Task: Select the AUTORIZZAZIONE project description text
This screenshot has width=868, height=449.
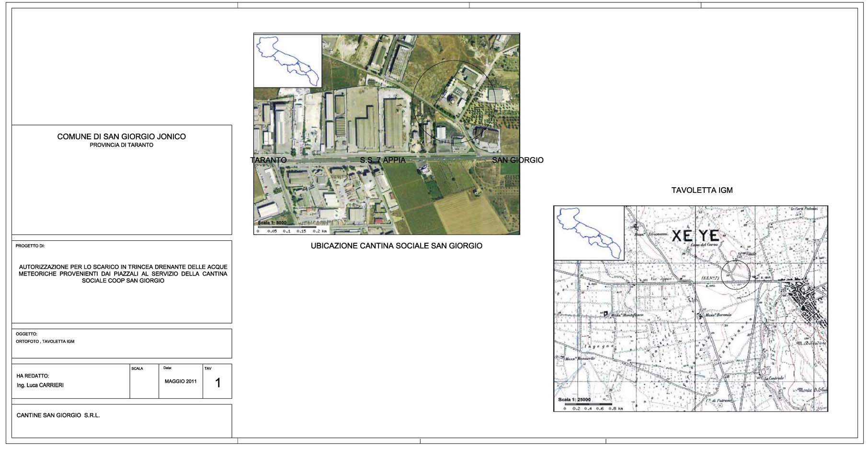Action: [123, 274]
